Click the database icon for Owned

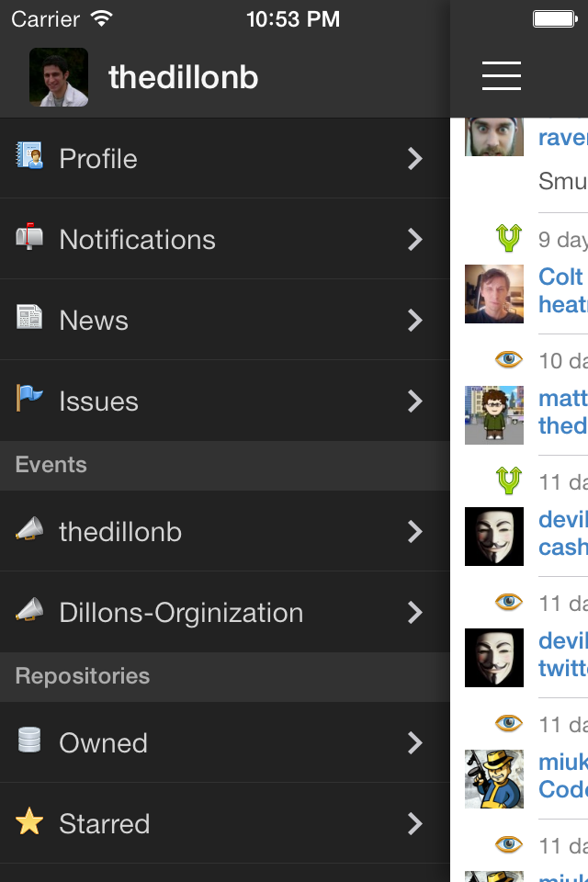pyautogui.click(x=29, y=740)
